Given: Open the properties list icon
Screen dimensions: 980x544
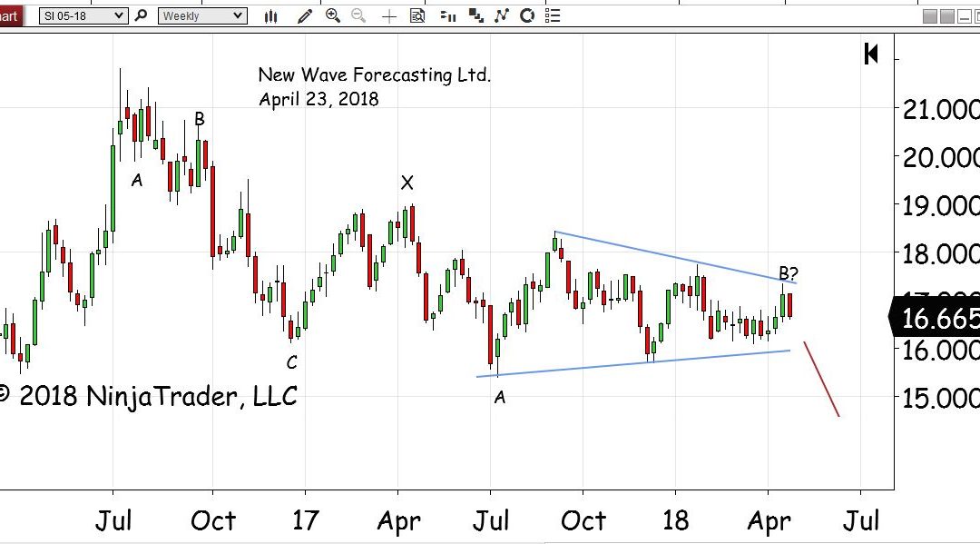Looking at the screenshot, I should pyautogui.click(x=553, y=15).
